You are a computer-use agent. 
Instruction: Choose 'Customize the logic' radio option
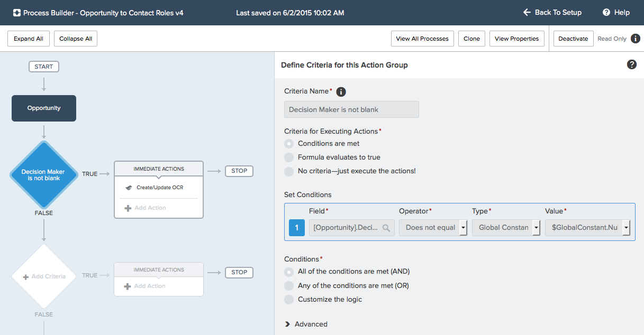289,300
